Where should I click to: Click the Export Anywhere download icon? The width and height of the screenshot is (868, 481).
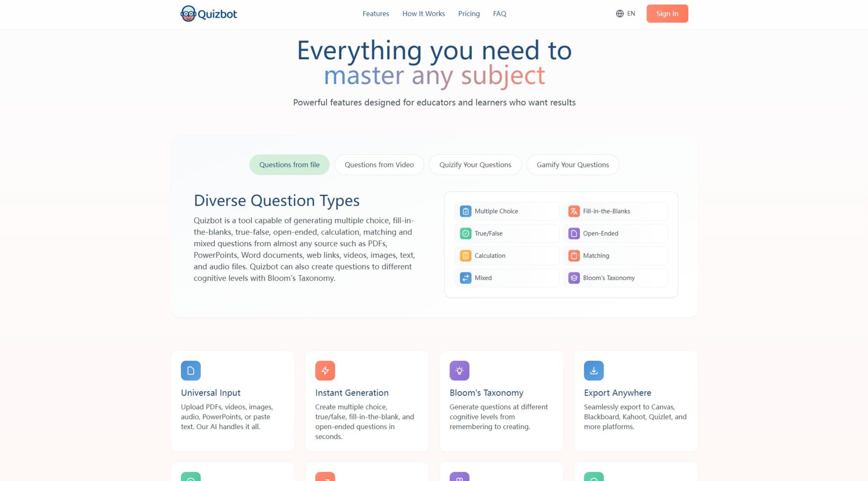click(x=594, y=371)
